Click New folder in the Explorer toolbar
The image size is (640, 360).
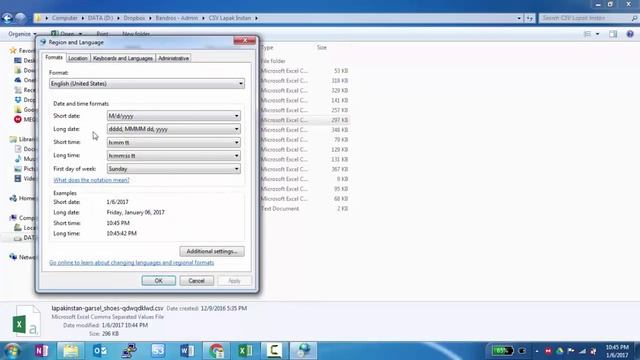click(x=136, y=34)
